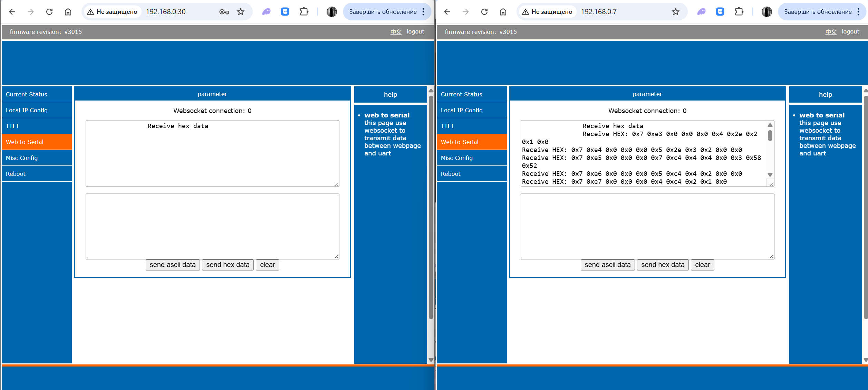Select TTL1 in right sidebar menu
This screenshot has height=390, width=868.
pos(447,126)
